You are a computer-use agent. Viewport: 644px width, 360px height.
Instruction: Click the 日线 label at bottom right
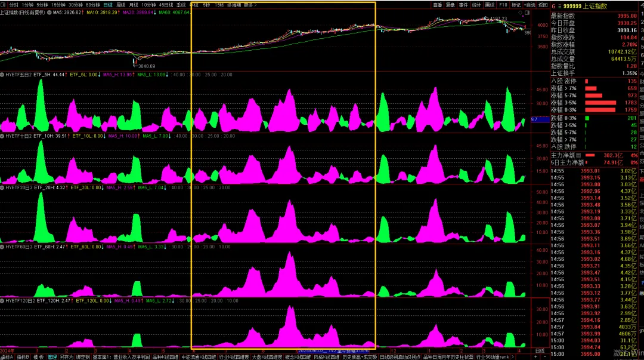click(540, 350)
